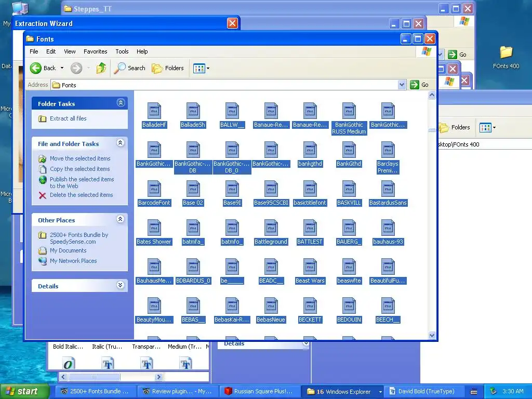The width and height of the screenshot is (532, 399).
Task: Click Go next to Fonts address bar
Action: (419, 85)
